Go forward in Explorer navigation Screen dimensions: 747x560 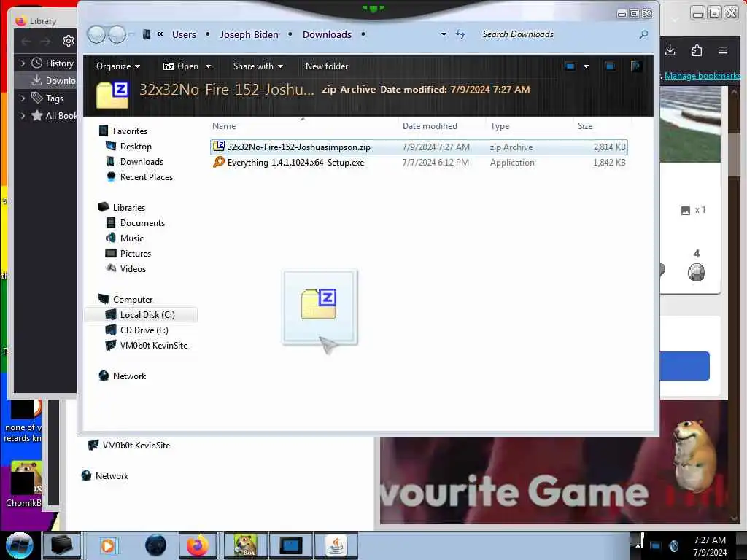117,34
